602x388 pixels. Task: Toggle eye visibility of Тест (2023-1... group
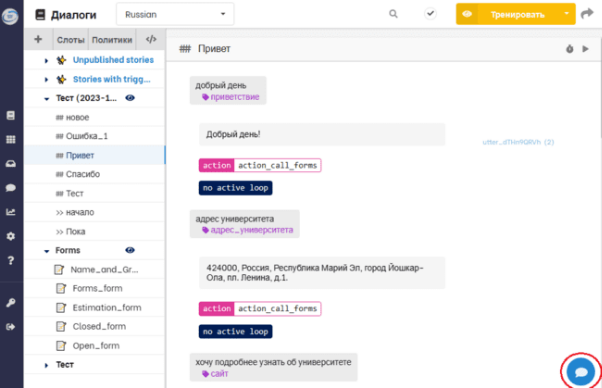tap(130, 98)
